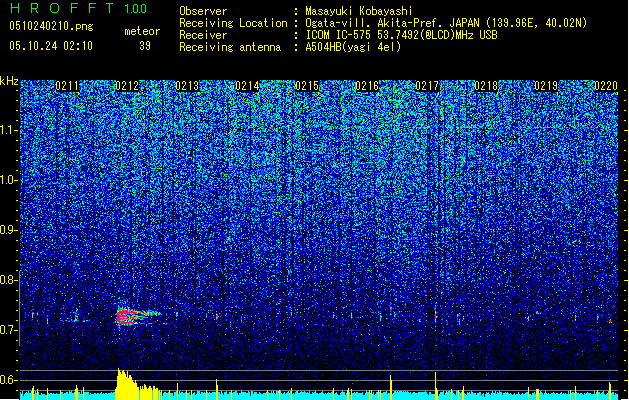
Task: Click the meteor count value 39
Action: click(145, 46)
